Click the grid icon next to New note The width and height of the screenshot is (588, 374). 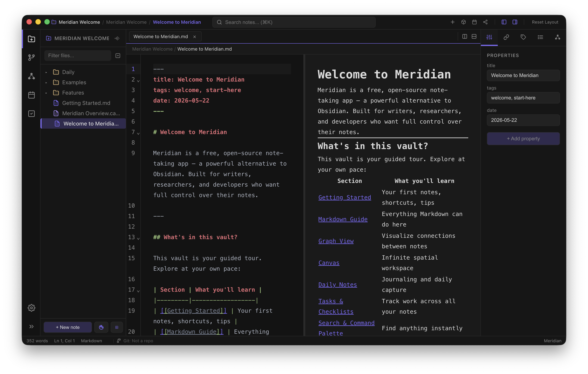(x=117, y=327)
